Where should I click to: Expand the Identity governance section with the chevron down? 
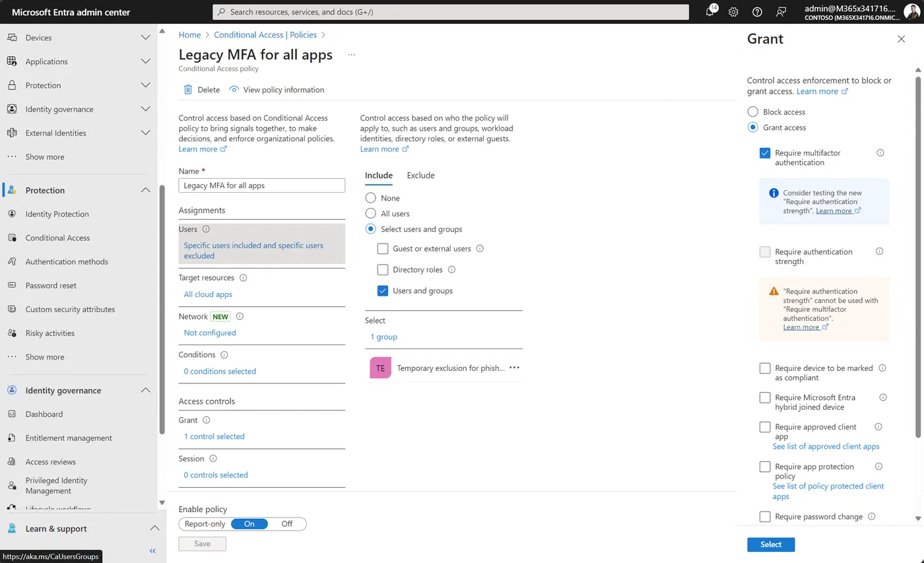pyautogui.click(x=146, y=109)
